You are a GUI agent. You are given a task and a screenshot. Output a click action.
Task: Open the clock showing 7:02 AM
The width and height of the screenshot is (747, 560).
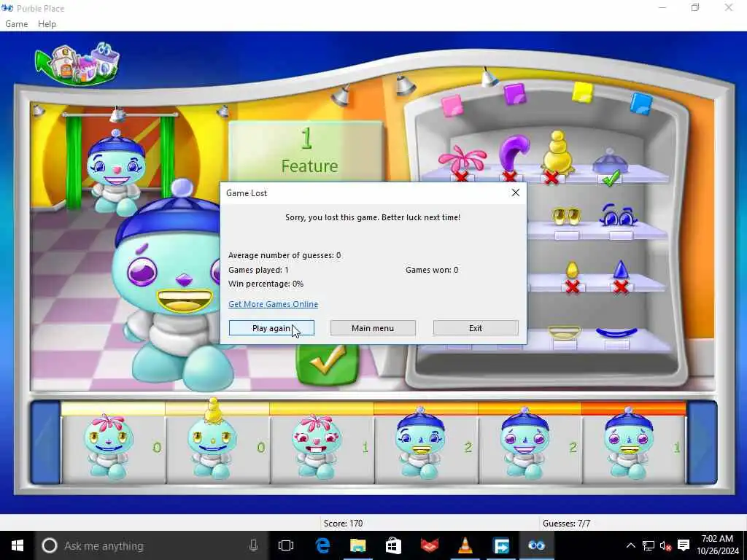pos(717,545)
